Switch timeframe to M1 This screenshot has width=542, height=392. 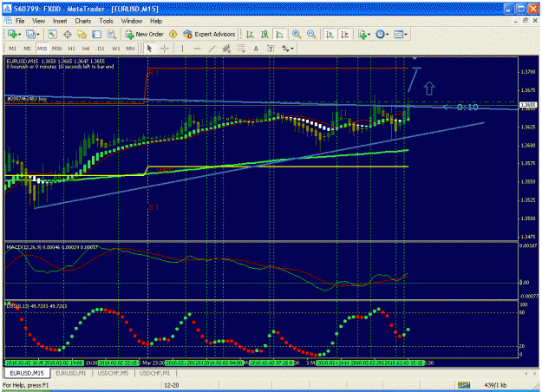(12, 49)
